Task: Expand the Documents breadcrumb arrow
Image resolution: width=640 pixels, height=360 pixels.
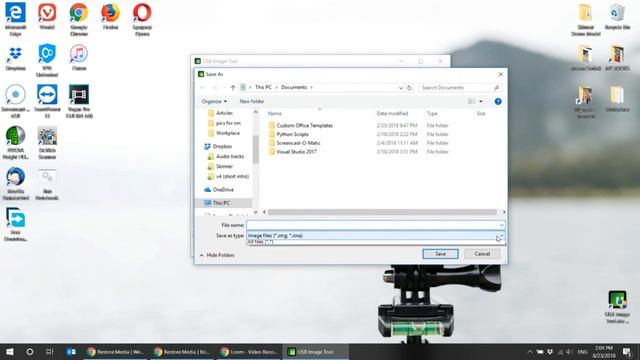Action: point(311,87)
